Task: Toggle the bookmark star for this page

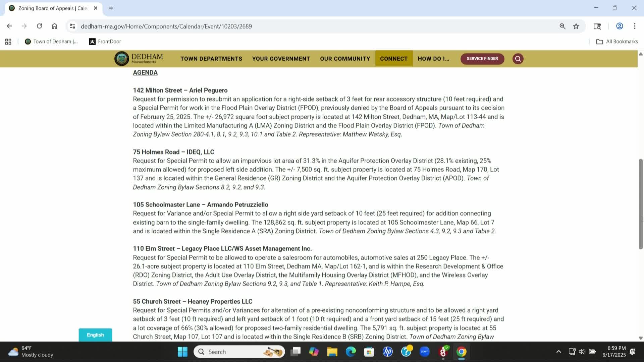Action: (576, 26)
